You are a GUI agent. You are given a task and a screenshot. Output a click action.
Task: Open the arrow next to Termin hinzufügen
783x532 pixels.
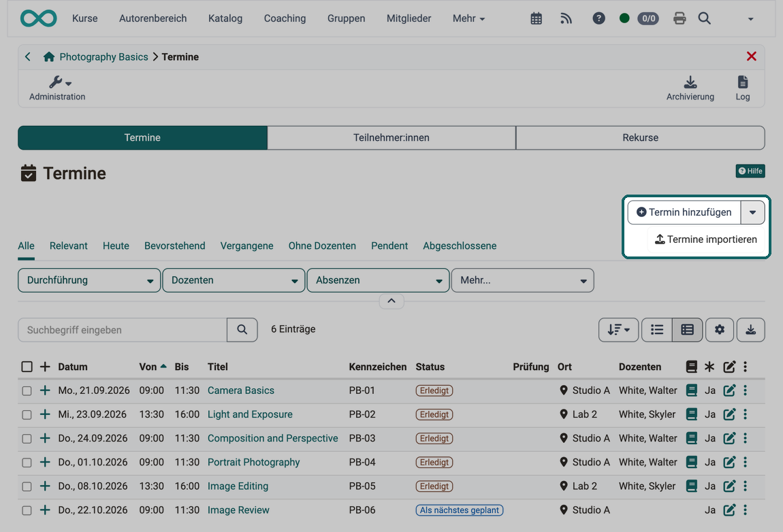pos(752,213)
